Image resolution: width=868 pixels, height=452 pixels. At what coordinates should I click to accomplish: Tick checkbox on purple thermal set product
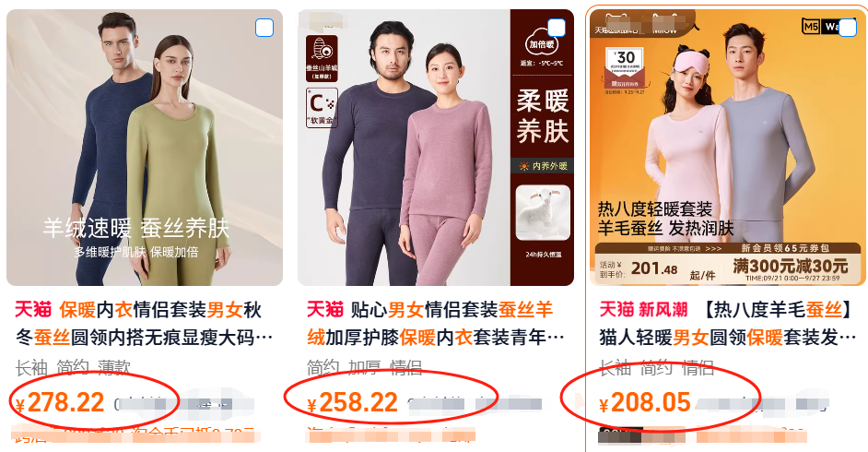click(x=556, y=28)
